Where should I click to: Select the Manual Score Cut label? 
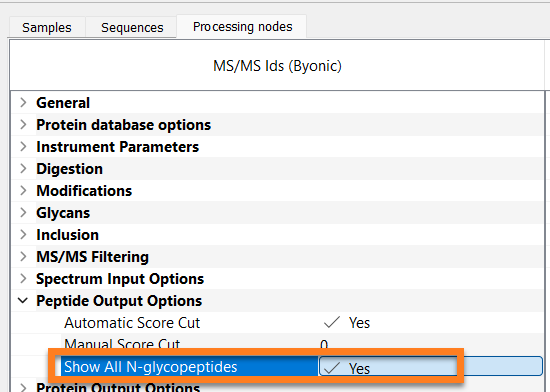pyautogui.click(x=122, y=344)
